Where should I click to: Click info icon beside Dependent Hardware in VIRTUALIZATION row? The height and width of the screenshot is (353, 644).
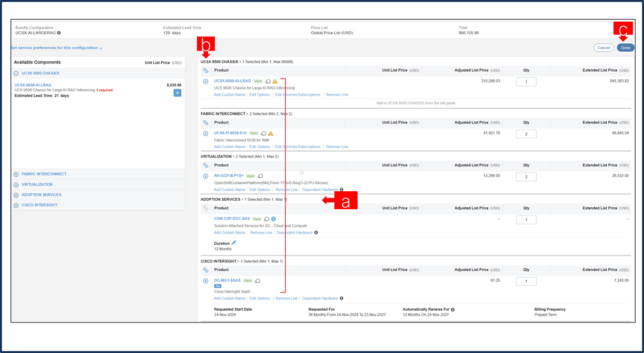(x=342, y=190)
